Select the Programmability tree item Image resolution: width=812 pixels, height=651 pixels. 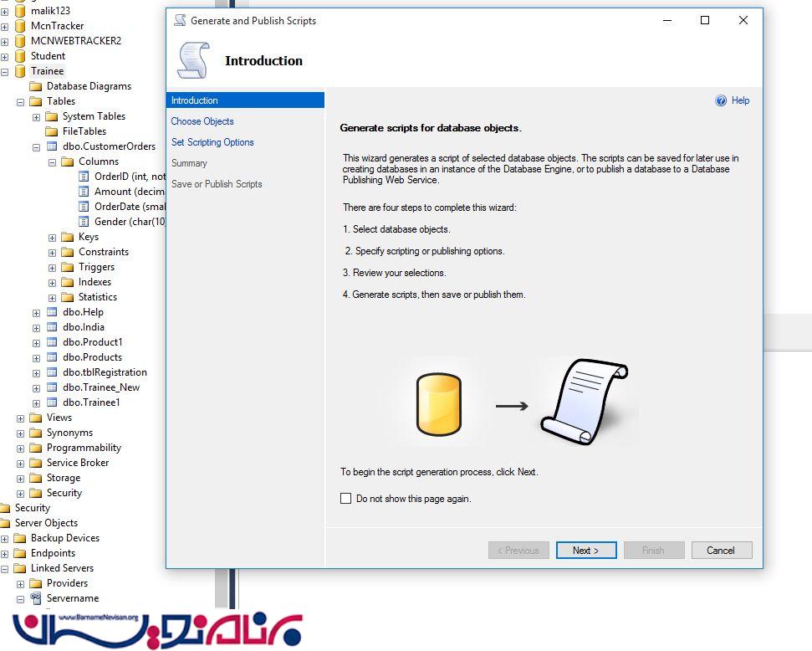pos(84,448)
